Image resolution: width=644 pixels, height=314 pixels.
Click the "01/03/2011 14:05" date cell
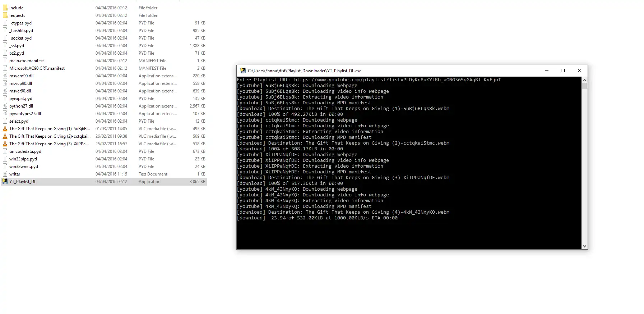(111, 129)
